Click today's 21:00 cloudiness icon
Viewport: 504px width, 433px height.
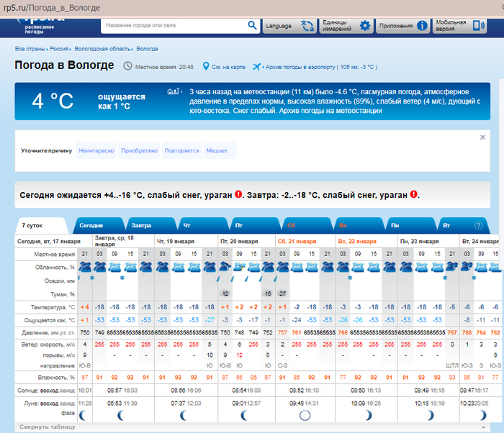(85, 267)
